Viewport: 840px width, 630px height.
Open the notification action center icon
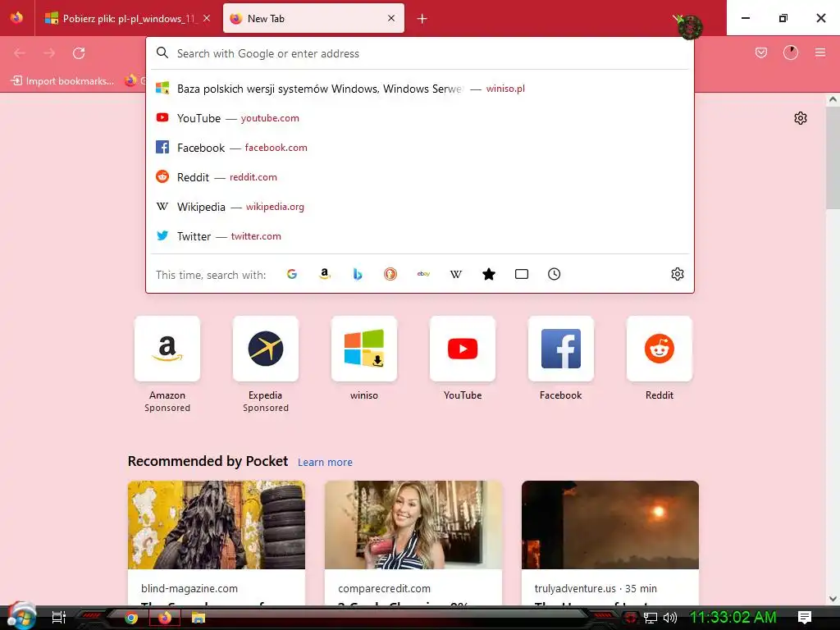click(805, 618)
